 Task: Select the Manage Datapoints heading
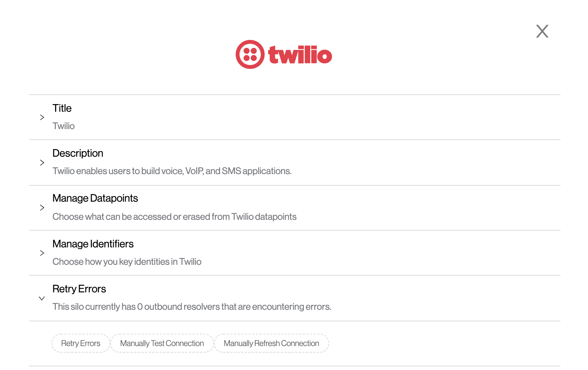coord(95,198)
